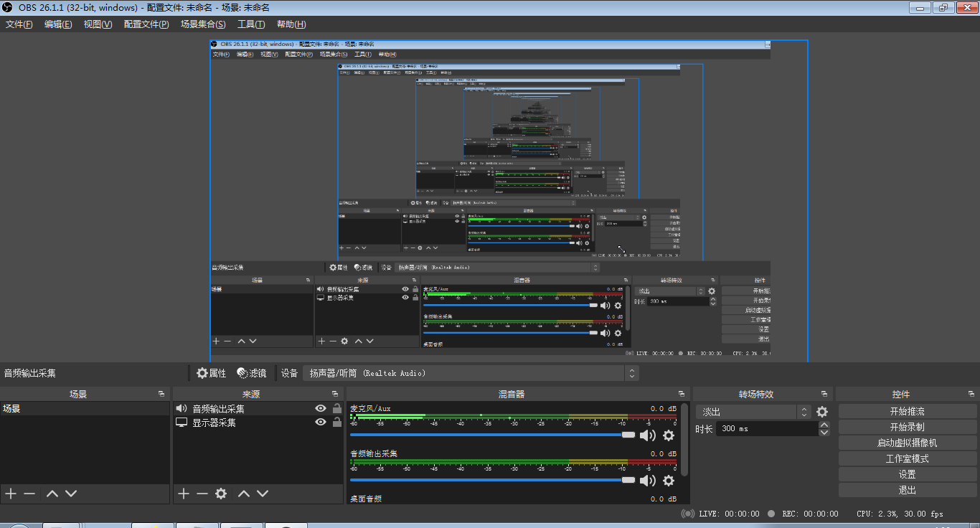Click the LIVE status broadcast icon
This screenshot has height=528, width=980.
(687, 514)
